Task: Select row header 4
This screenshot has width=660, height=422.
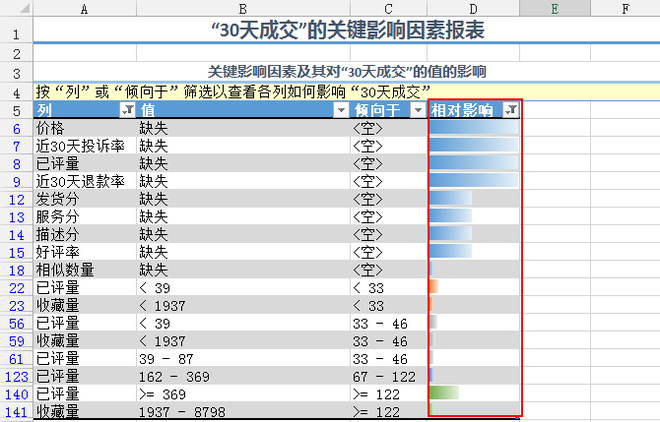Action: [x=16, y=92]
